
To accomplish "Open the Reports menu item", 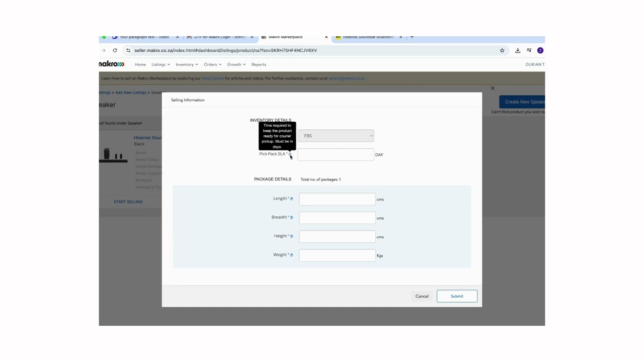I will pos(259,64).
